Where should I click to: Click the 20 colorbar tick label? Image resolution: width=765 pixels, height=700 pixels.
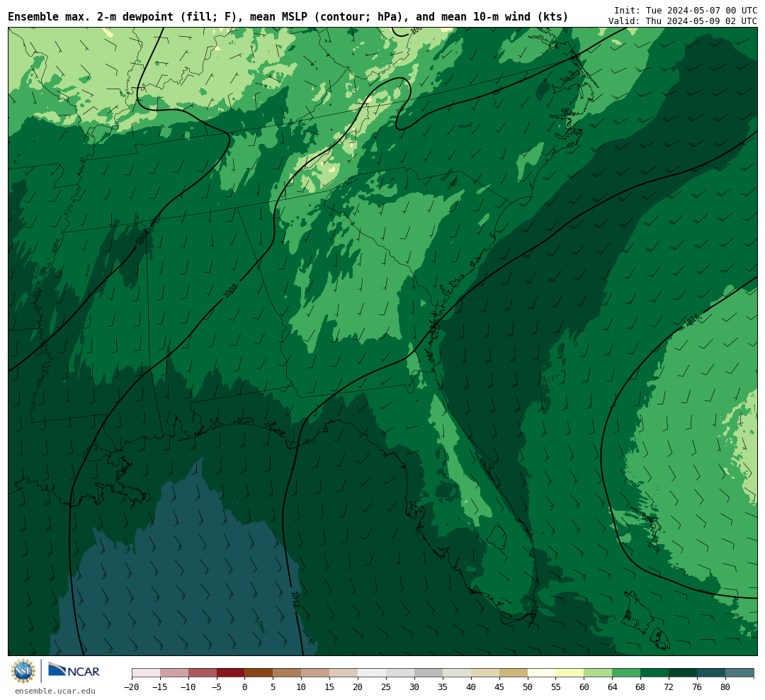pyautogui.click(x=358, y=687)
